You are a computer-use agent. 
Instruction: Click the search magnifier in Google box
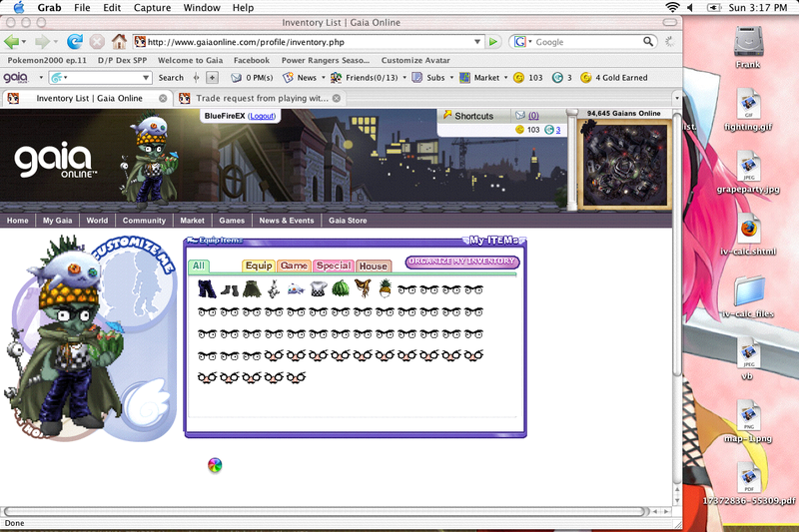pos(647,42)
